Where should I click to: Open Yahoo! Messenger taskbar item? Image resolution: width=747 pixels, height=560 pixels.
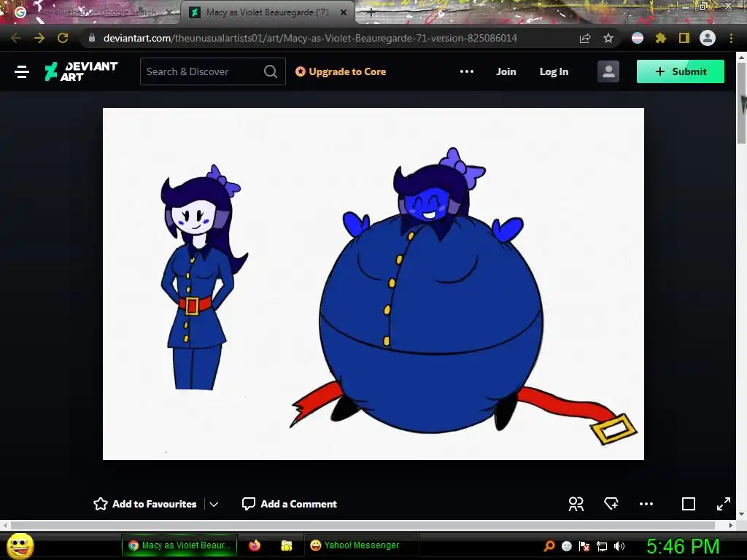click(x=361, y=545)
